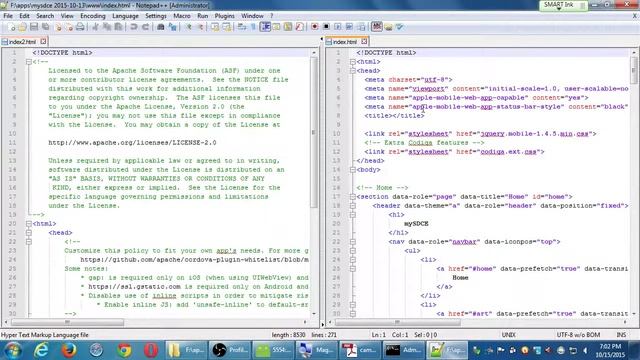Open the File menu
The height and width of the screenshot is (360, 640).
(8, 16)
